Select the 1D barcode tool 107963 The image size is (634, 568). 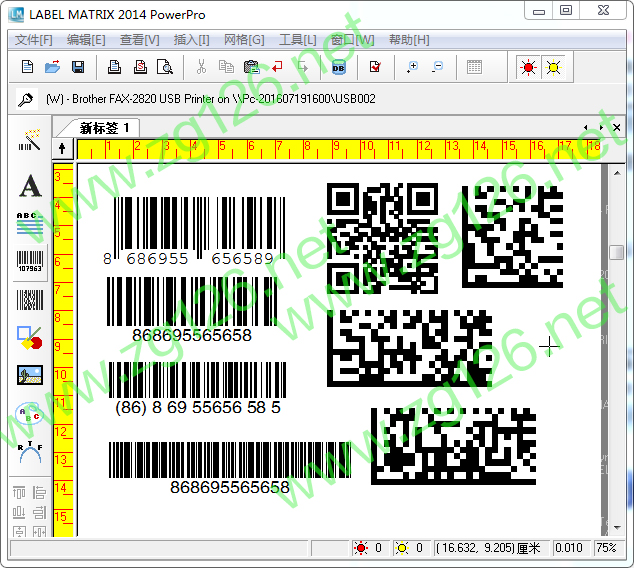(x=30, y=262)
